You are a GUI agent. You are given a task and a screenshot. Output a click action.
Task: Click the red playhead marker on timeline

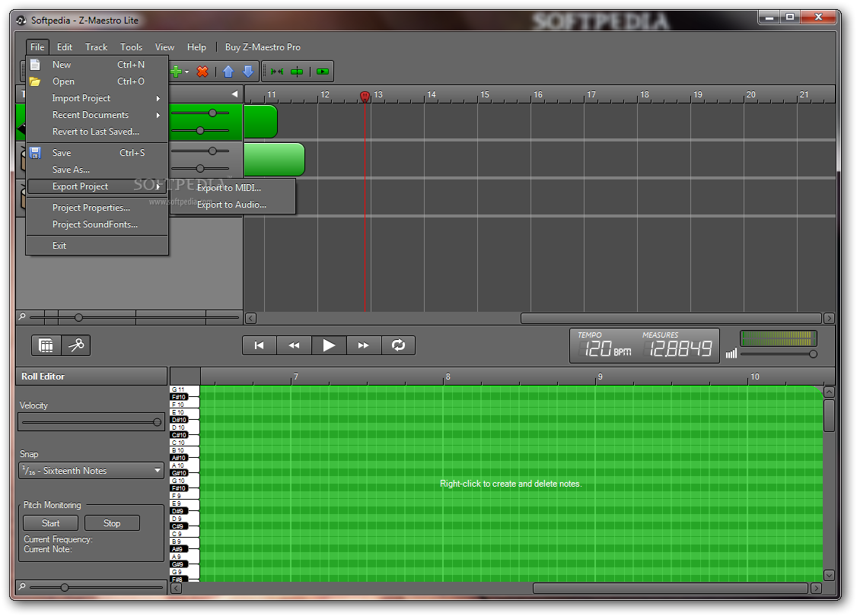click(365, 97)
